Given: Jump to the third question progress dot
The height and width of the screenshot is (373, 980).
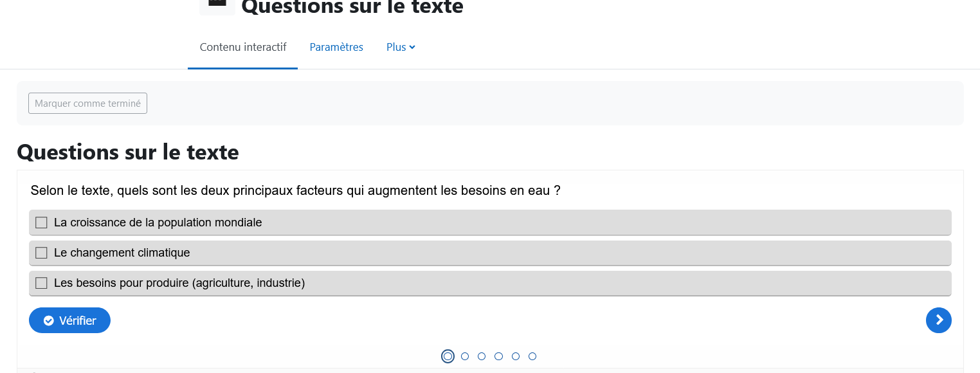Looking at the screenshot, I should click(x=482, y=356).
